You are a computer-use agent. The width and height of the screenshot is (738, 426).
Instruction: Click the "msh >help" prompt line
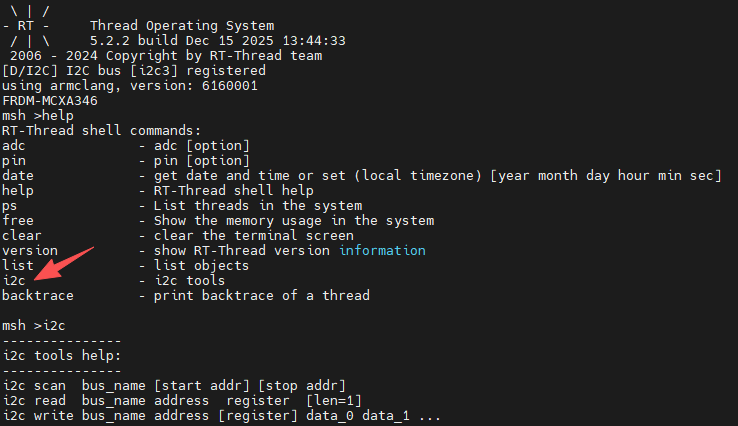click(36, 115)
